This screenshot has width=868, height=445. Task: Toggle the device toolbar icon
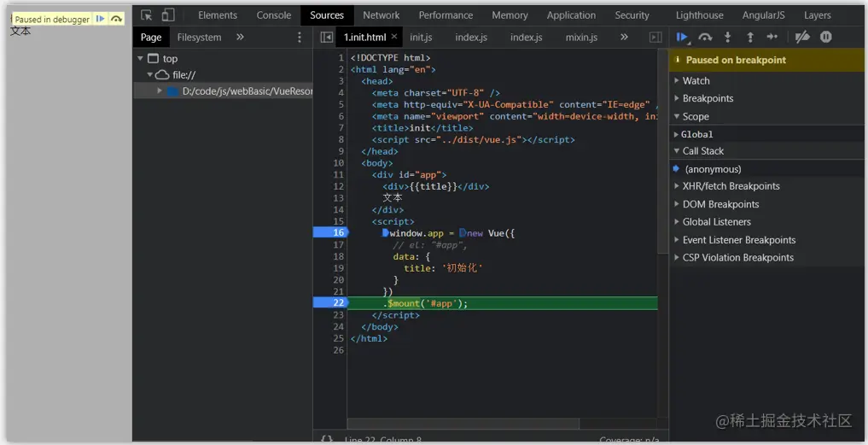point(168,15)
